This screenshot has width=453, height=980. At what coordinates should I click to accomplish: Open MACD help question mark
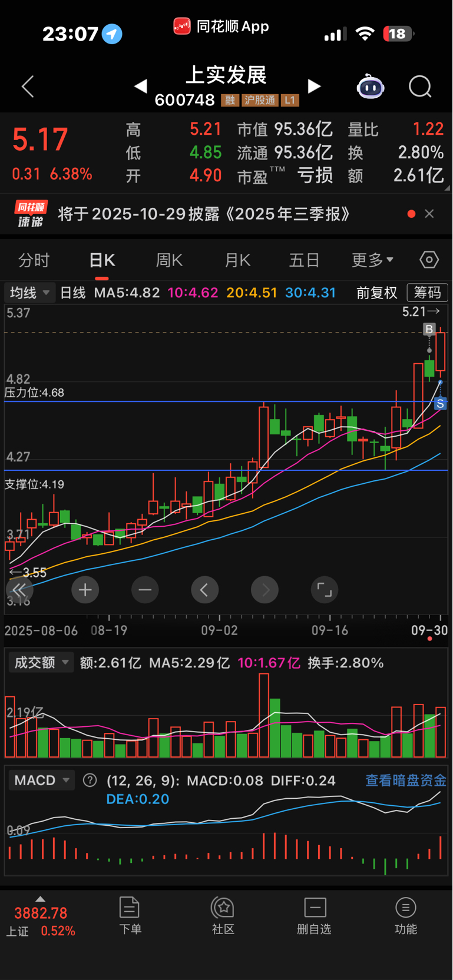90,780
